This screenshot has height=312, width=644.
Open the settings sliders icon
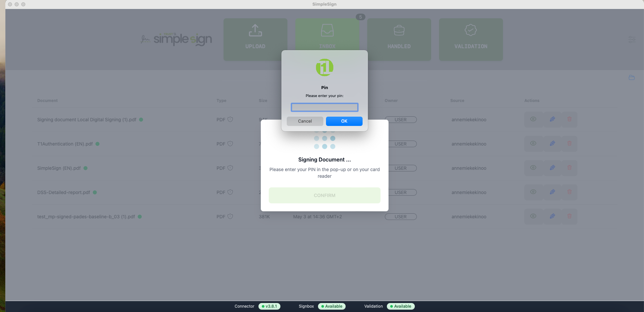pos(632,40)
